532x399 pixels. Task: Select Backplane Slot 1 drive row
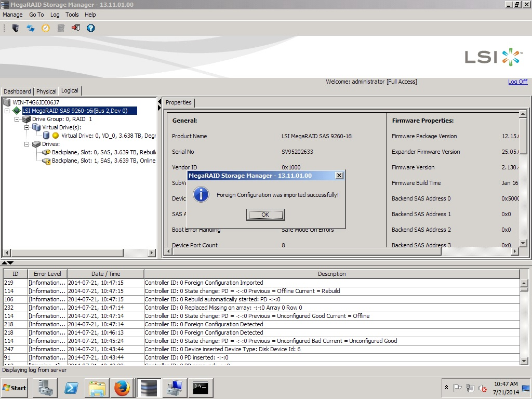click(103, 161)
